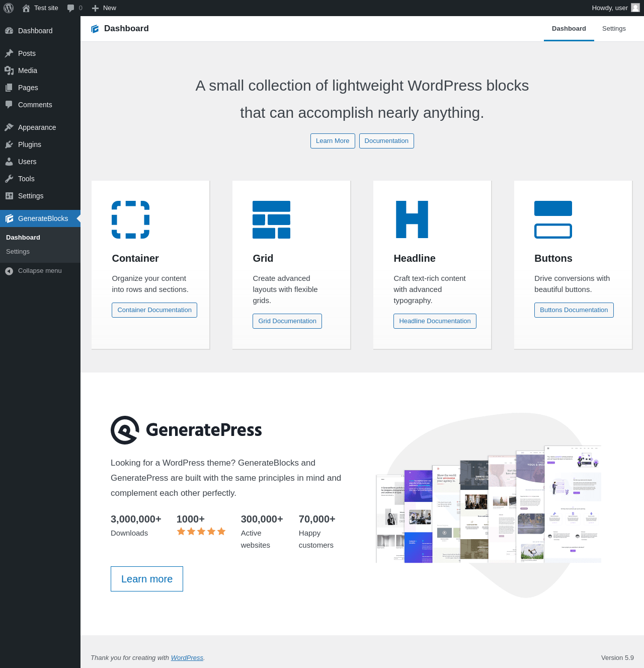Click the 3,000,000+ Downloads statistic
Screen dimensions: 644x668
pyautogui.click(x=136, y=526)
